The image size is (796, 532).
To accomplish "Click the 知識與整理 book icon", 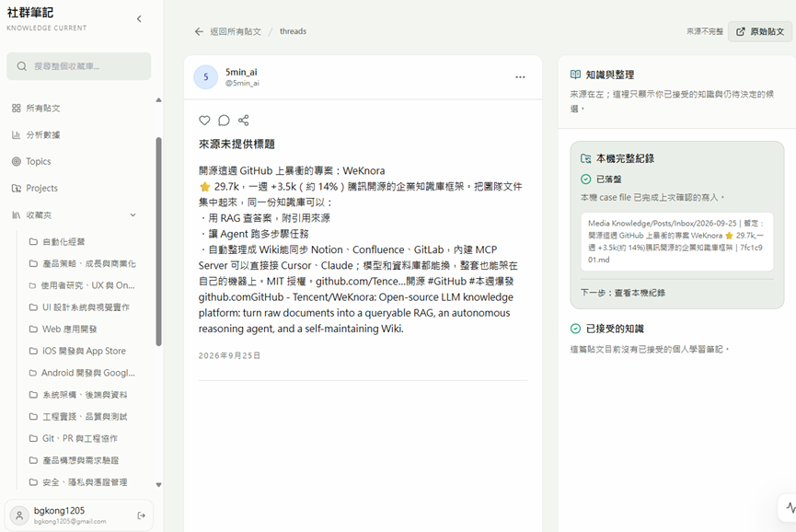I will click(x=575, y=75).
